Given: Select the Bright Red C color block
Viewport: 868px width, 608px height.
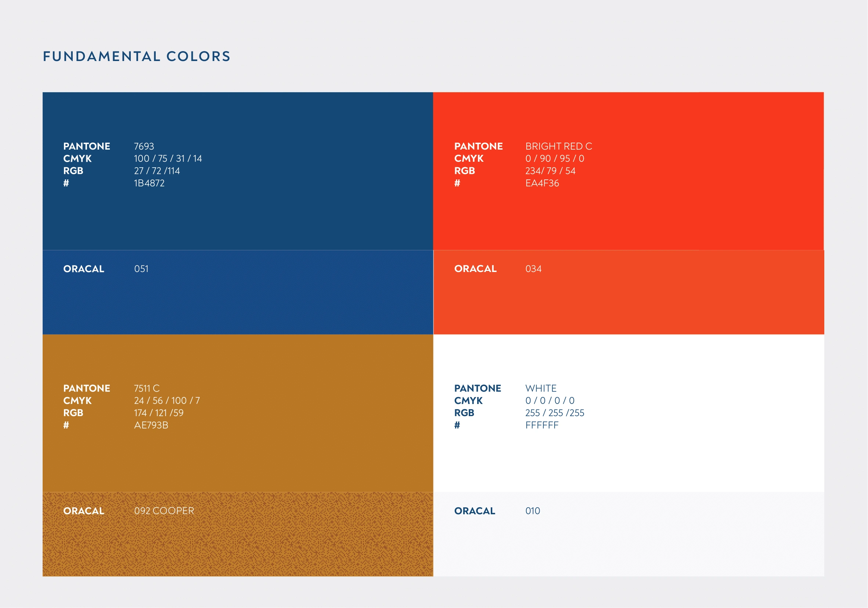Looking at the screenshot, I should pos(628,171).
